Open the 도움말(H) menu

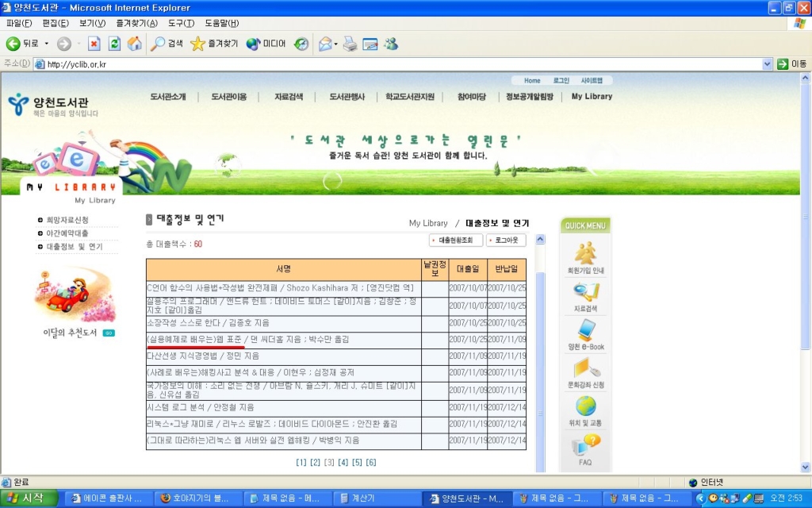coord(222,23)
